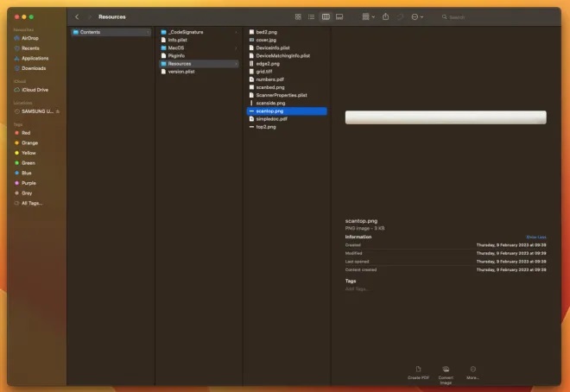Select column view mode
Viewport: 570px width, 392px height.
coord(326,16)
